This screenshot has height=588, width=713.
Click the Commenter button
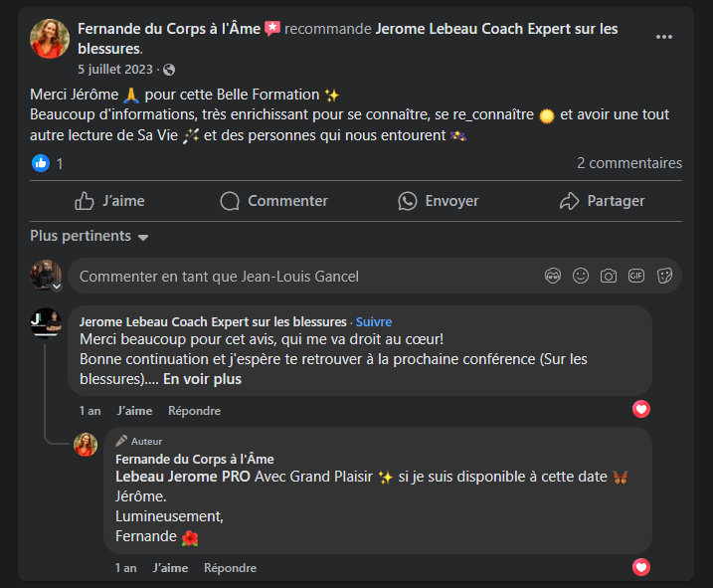pos(274,201)
